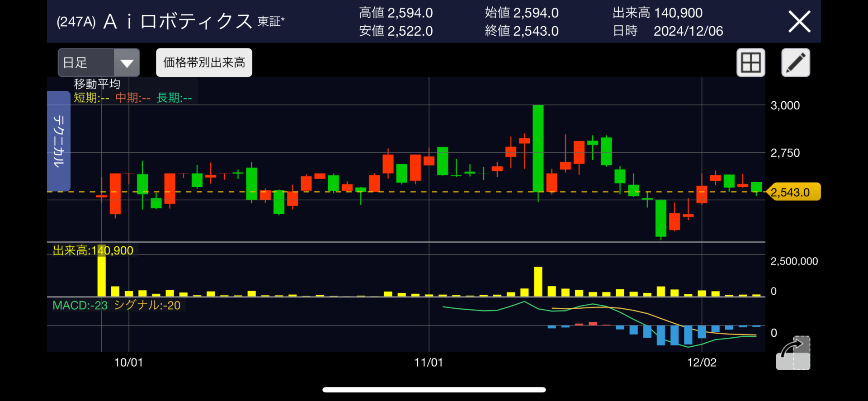Tap the 3,000 price axis label
The width and height of the screenshot is (868, 401).
(x=785, y=106)
